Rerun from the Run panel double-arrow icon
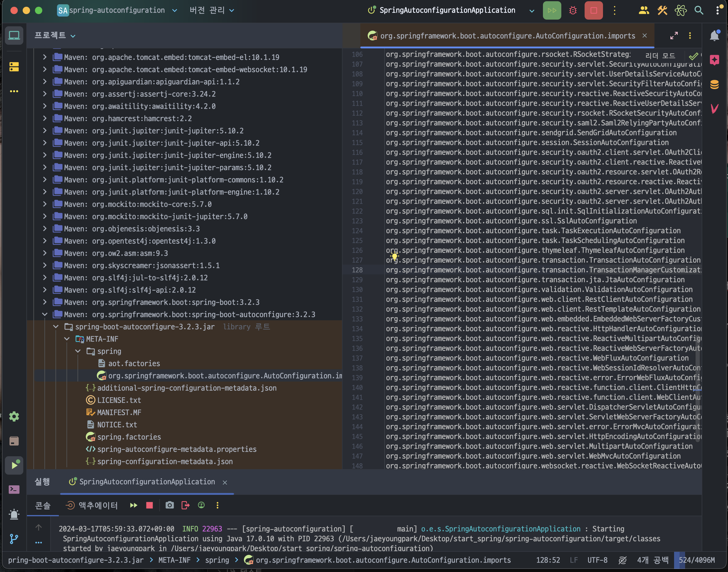The height and width of the screenshot is (572, 728). (x=134, y=505)
